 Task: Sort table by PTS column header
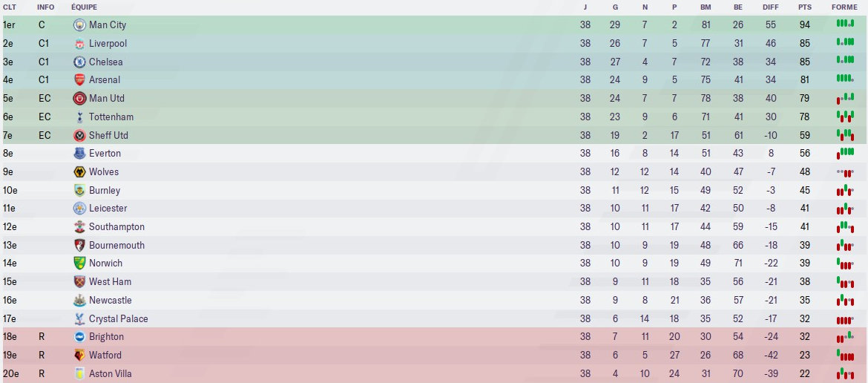[x=805, y=7]
